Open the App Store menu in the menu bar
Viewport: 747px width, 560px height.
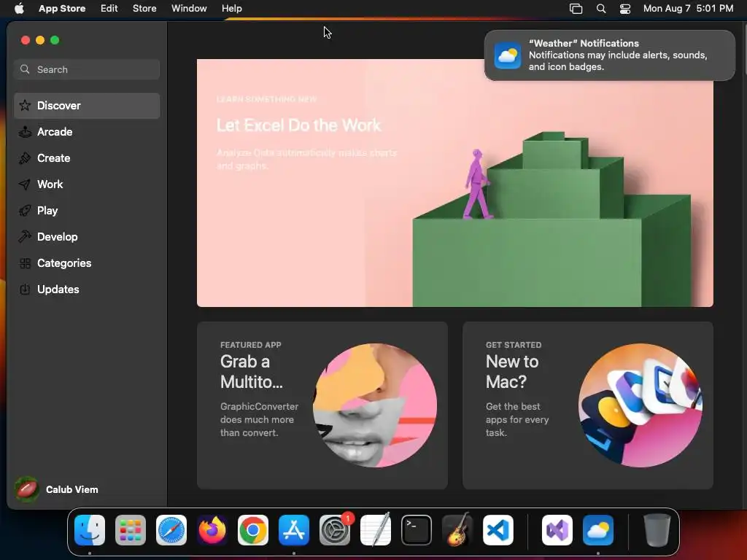(62, 9)
